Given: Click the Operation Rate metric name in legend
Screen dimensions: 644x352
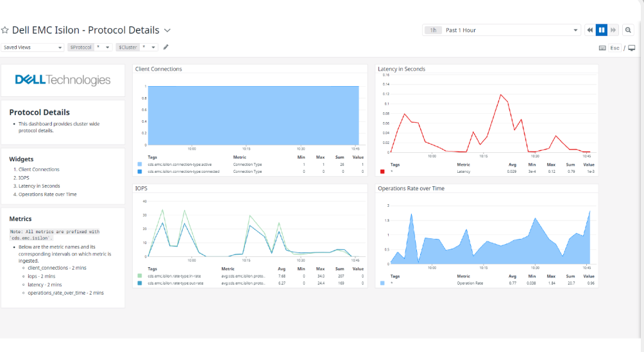Looking at the screenshot, I should click(470, 283).
